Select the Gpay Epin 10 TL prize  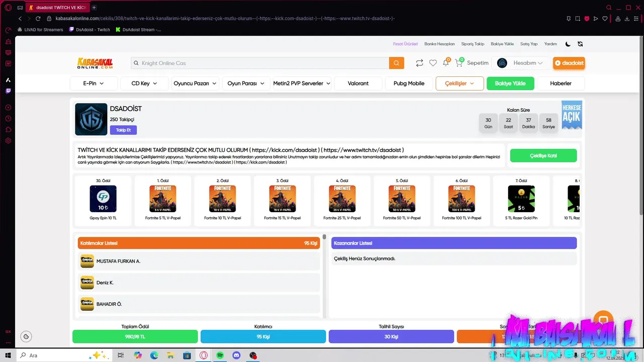(x=103, y=200)
